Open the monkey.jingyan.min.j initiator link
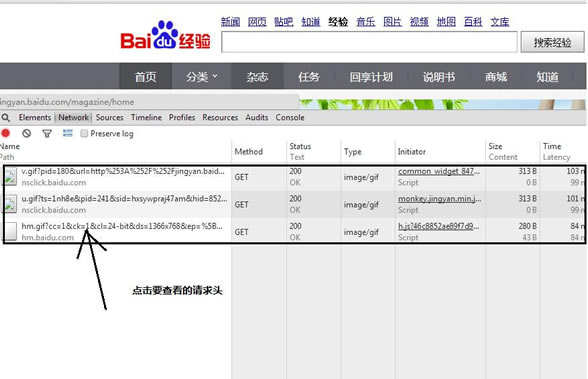Screen dimensions: 588x379 click(x=440, y=199)
